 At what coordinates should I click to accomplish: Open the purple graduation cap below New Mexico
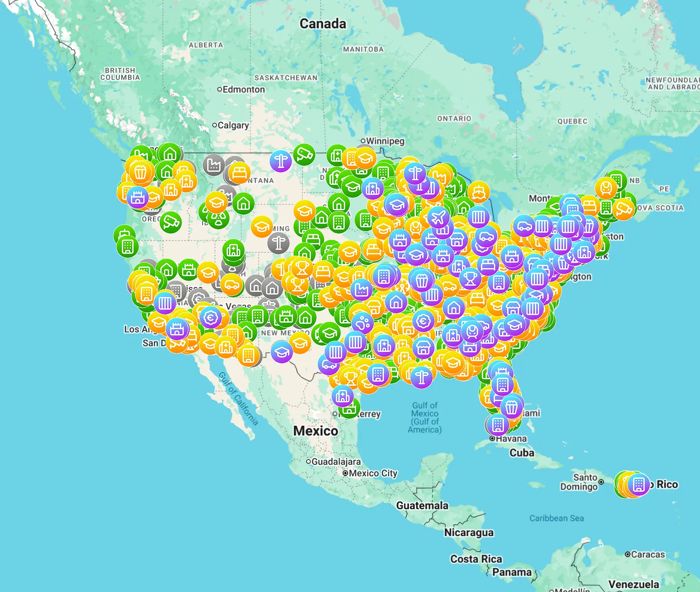282,351
